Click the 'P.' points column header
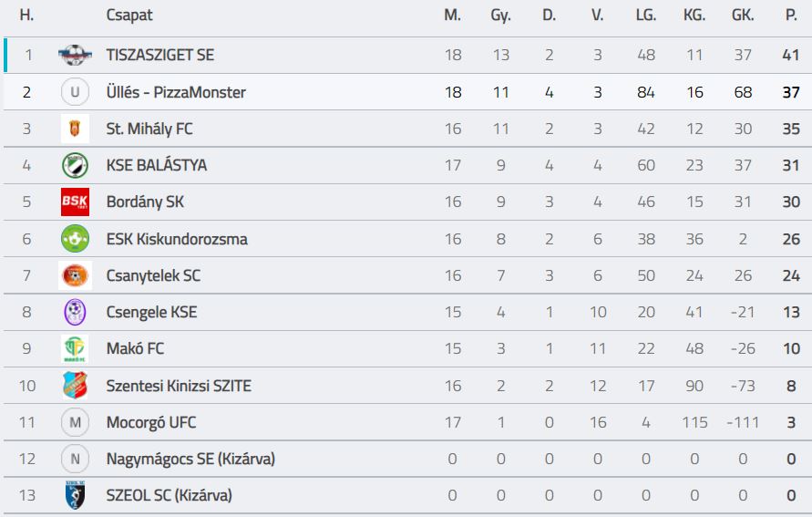The height and width of the screenshot is (517, 812). (x=791, y=15)
